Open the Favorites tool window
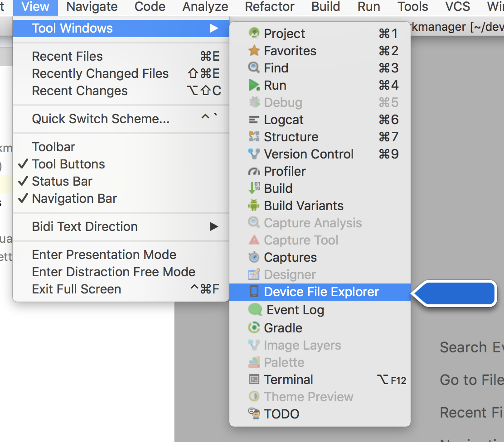This screenshot has width=504, height=442. pyautogui.click(x=290, y=51)
